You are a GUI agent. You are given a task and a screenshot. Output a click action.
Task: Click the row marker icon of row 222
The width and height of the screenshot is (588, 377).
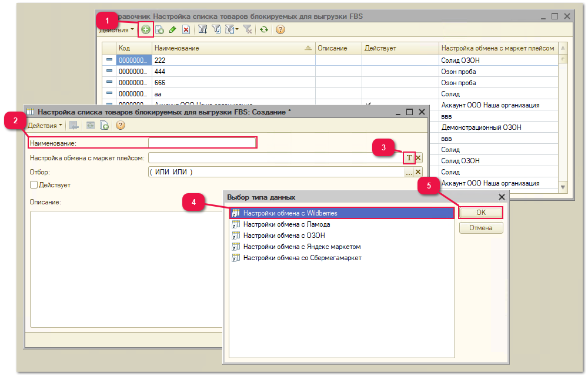(109, 59)
